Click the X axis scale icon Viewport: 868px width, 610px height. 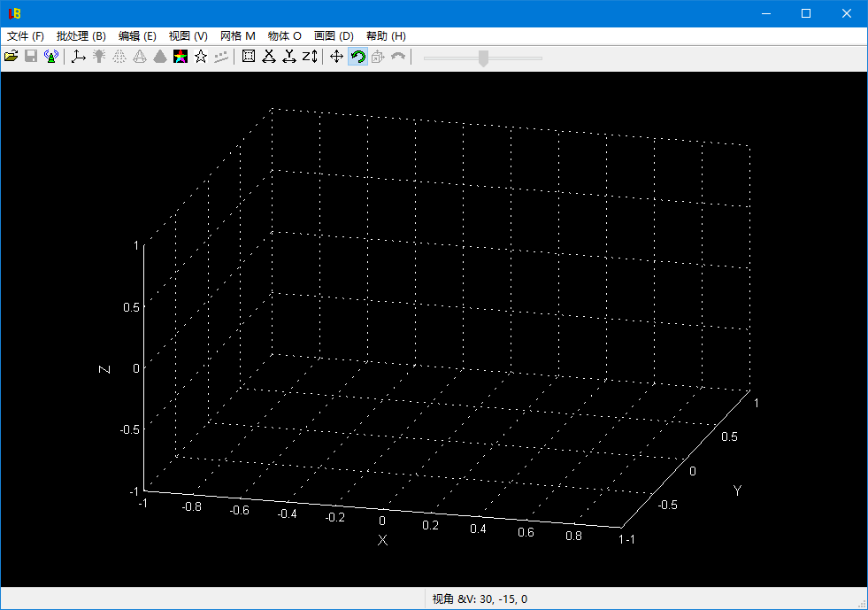click(x=269, y=56)
